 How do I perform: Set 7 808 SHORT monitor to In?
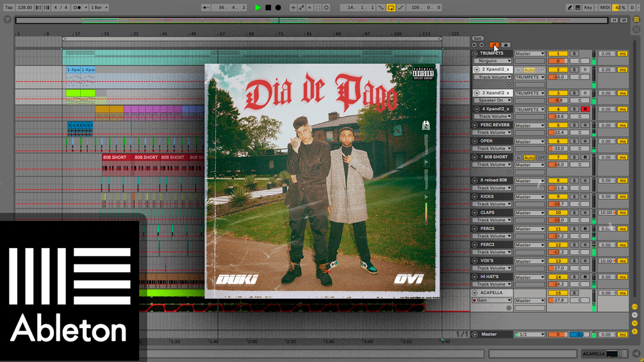(x=518, y=158)
